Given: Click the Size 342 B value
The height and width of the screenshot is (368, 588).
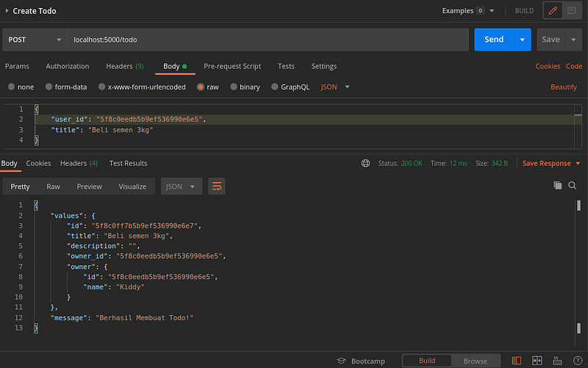Looking at the screenshot, I should (x=500, y=163).
